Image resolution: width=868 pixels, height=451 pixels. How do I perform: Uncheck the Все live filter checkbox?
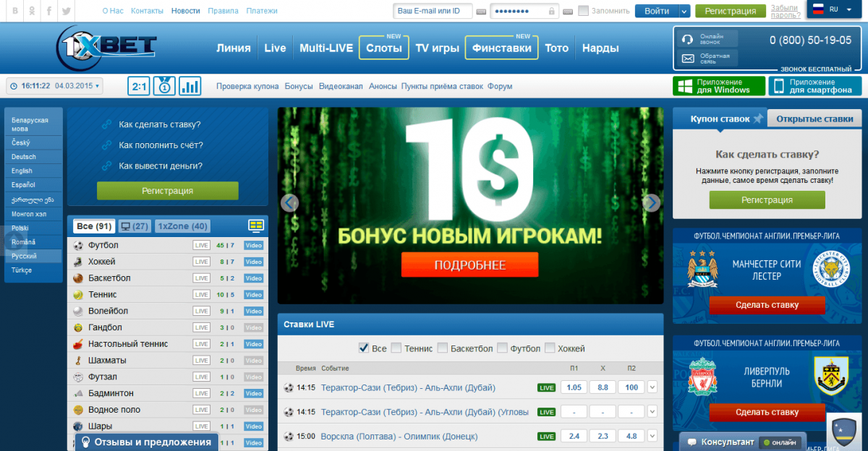click(364, 348)
